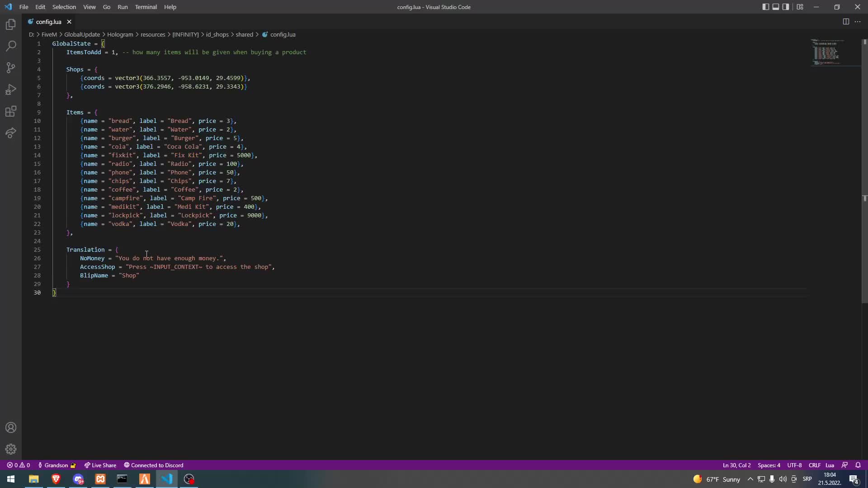Viewport: 868px width, 488px height.
Task: Open the Run and Debug view
Action: point(11,89)
